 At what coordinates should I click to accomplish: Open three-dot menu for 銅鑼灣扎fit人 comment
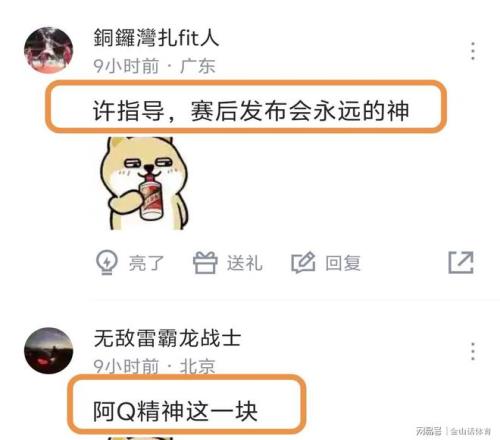point(473,51)
